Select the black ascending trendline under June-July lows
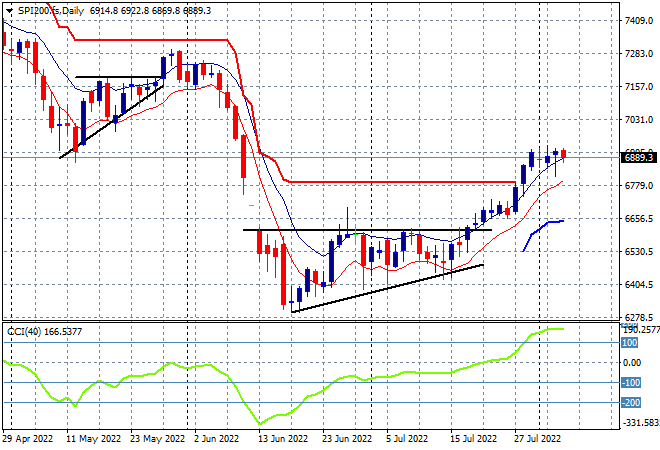The height and width of the screenshot is (450, 660). (x=387, y=289)
